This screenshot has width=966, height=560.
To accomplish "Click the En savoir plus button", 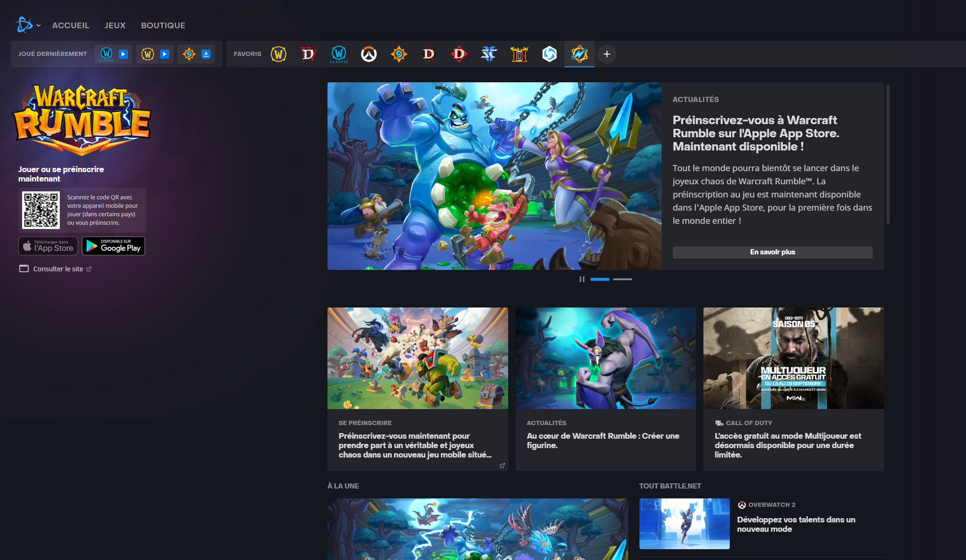I will click(772, 252).
